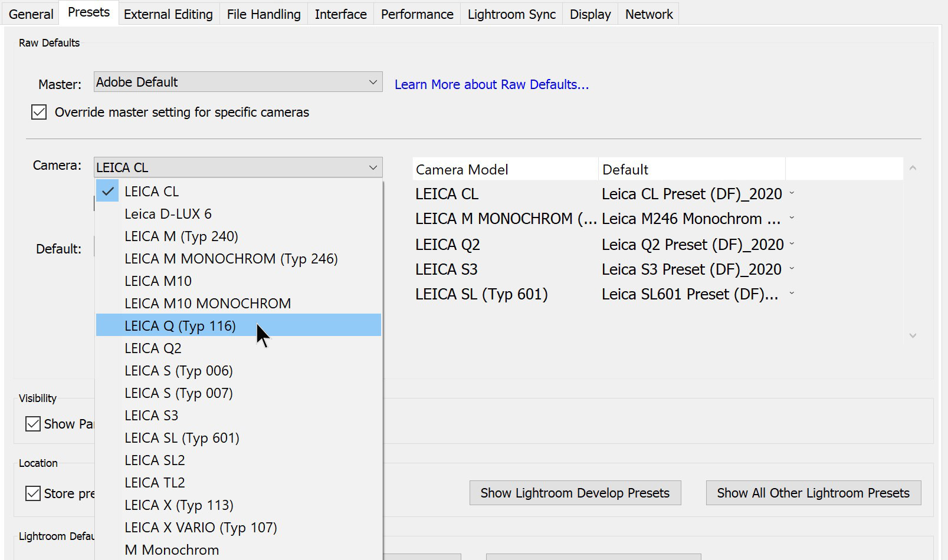This screenshot has width=948, height=560.
Task: Go to the File Handling tab
Action: click(264, 14)
